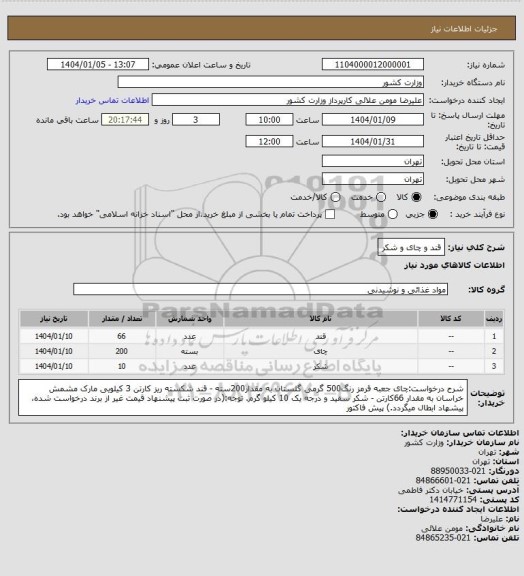Click the postal address خیابان دکتر فاطمی
This screenshot has height=576, width=524.
pos(431,490)
